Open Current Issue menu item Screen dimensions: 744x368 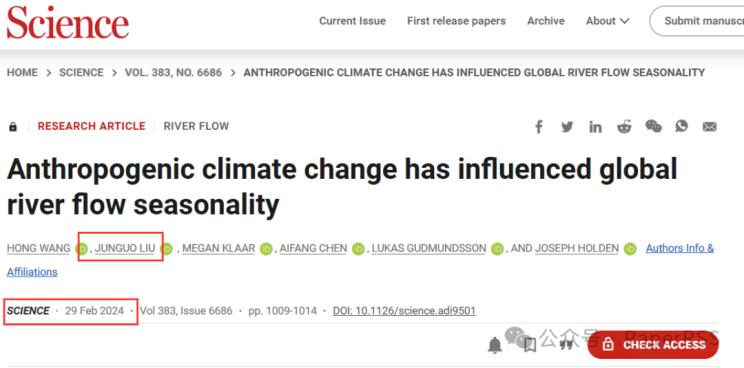(352, 21)
